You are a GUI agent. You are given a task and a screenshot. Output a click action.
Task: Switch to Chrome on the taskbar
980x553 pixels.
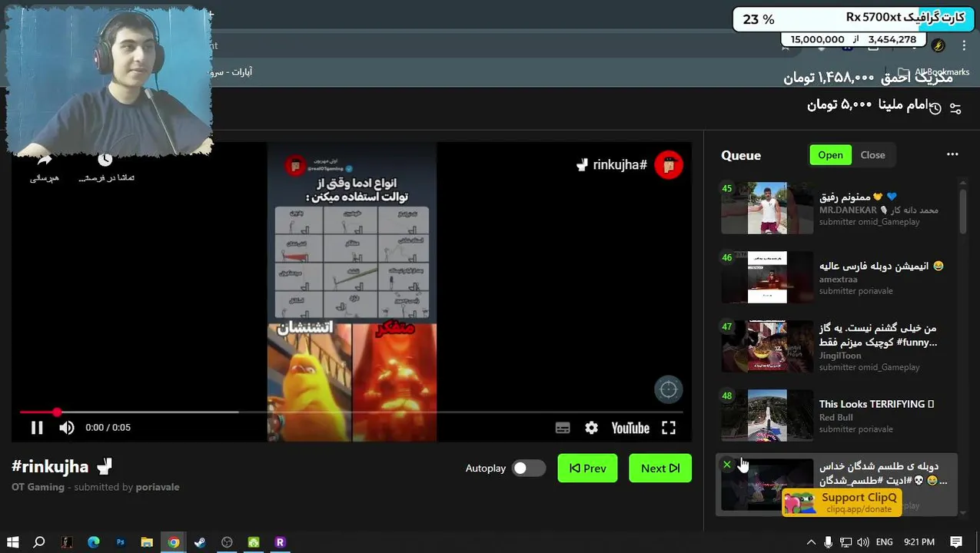pos(174,542)
